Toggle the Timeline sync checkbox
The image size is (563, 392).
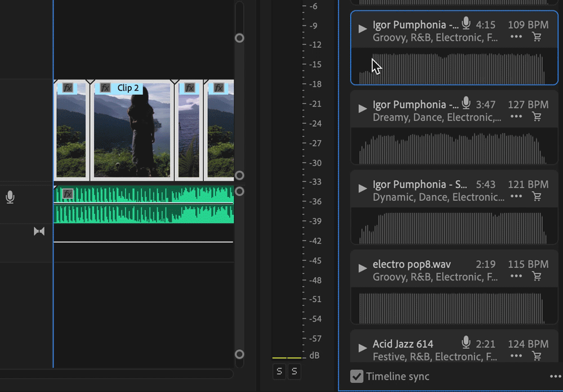[356, 376]
